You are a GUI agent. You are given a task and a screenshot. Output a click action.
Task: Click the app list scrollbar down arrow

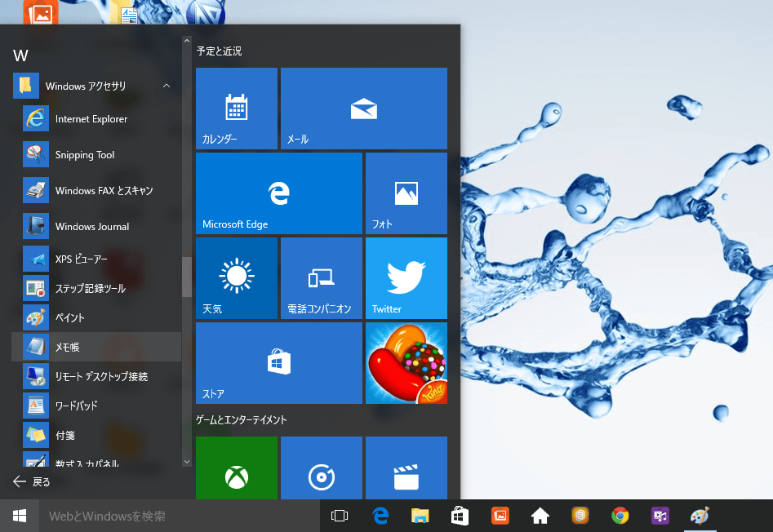pos(186,462)
